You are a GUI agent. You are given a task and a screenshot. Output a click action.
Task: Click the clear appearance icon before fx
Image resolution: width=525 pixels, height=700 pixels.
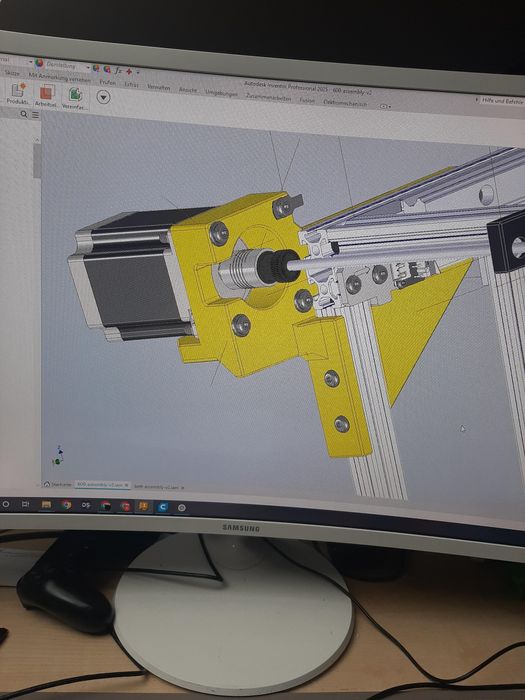107,69
